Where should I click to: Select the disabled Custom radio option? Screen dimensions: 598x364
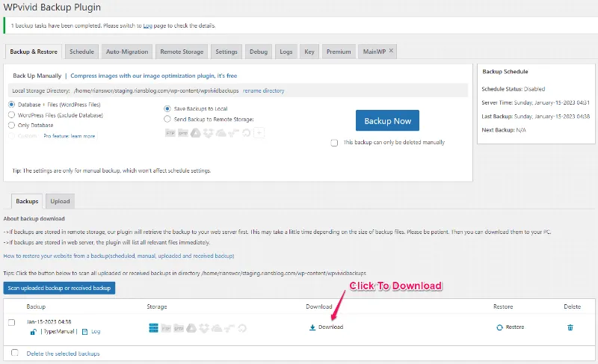tap(11, 136)
